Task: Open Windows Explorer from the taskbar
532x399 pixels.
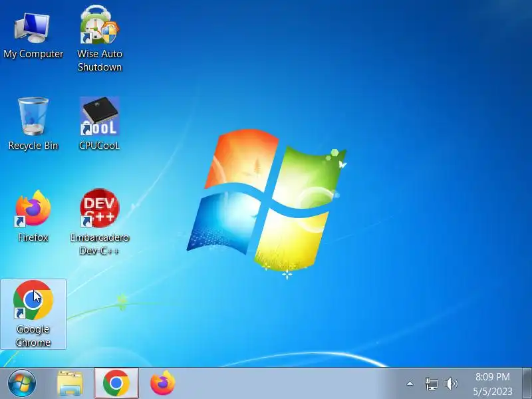Action: 70,384
